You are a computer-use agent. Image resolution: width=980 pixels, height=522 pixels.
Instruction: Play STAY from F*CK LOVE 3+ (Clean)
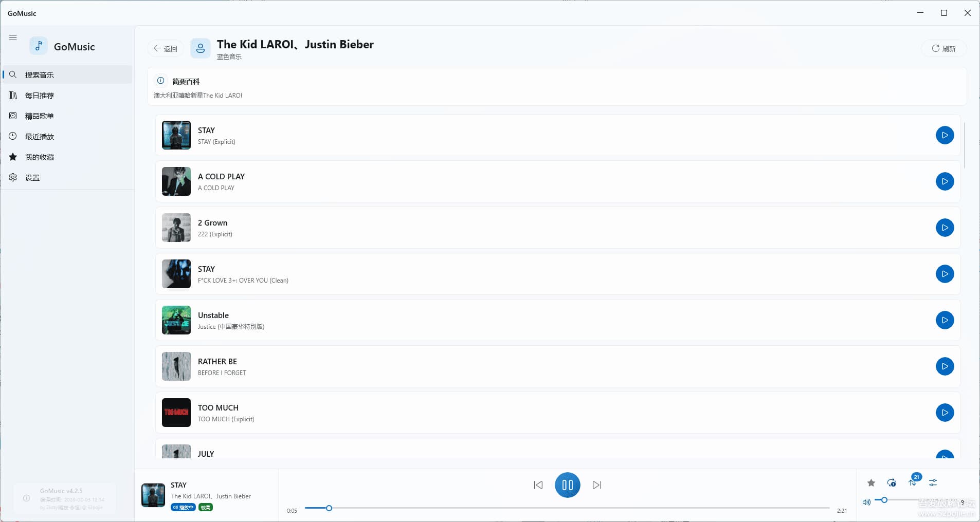[945, 274]
